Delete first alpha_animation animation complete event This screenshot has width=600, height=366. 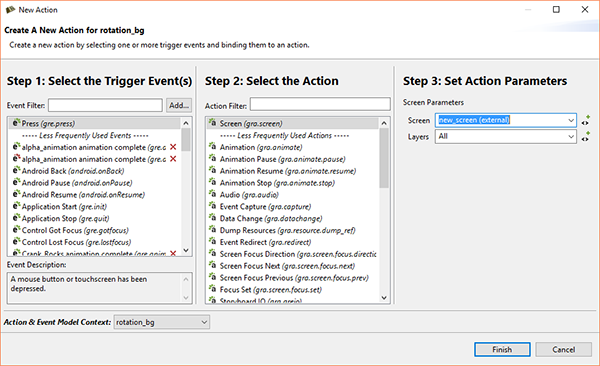(173, 147)
